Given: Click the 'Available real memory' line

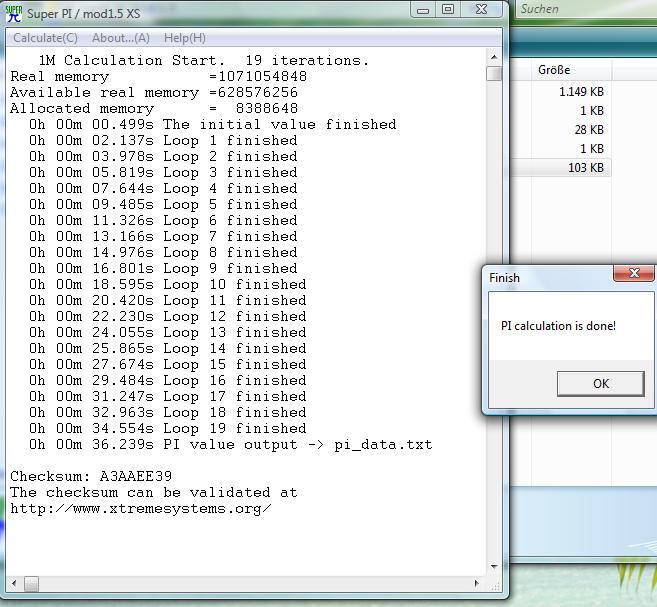Looking at the screenshot, I should click(x=154, y=93).
